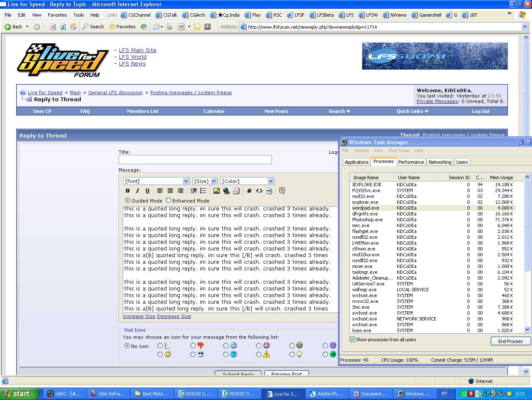The height and width of the screenshot is (400, 532).
Task: Insert hyperlink globe icon in editor
Action: tap(226, 191)
